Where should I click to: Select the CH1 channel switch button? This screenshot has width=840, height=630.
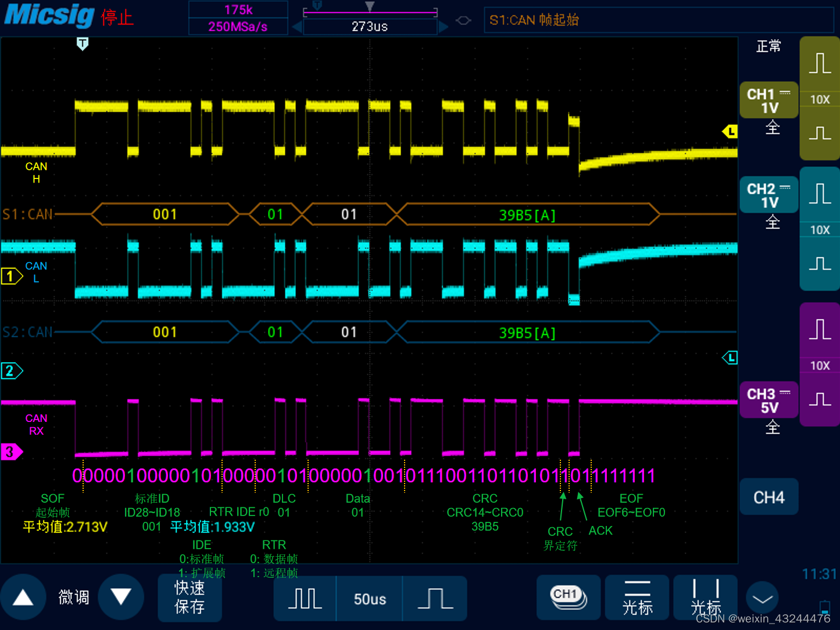tap(568, 598)
